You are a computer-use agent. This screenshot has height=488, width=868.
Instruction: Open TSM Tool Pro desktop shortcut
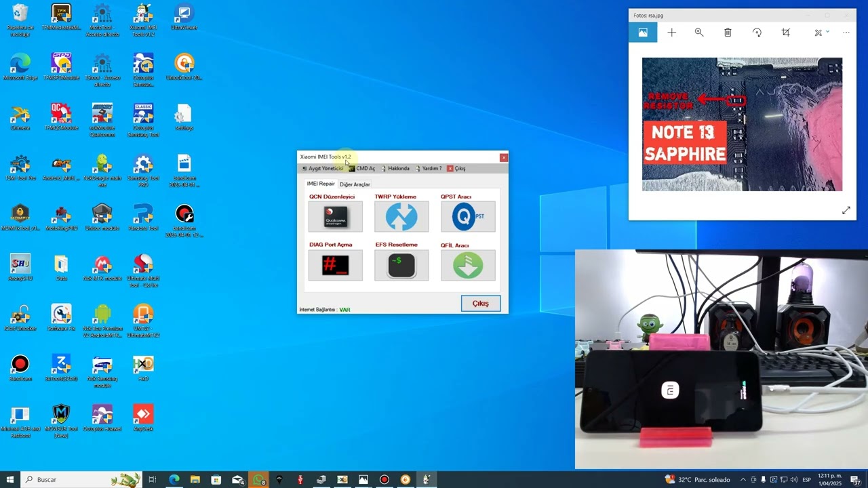[20, 167]
